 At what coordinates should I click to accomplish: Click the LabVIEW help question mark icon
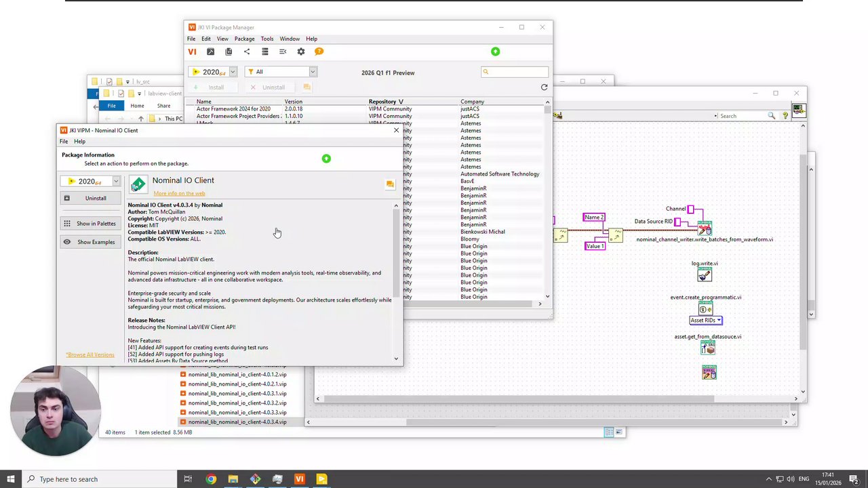point(785,116)
